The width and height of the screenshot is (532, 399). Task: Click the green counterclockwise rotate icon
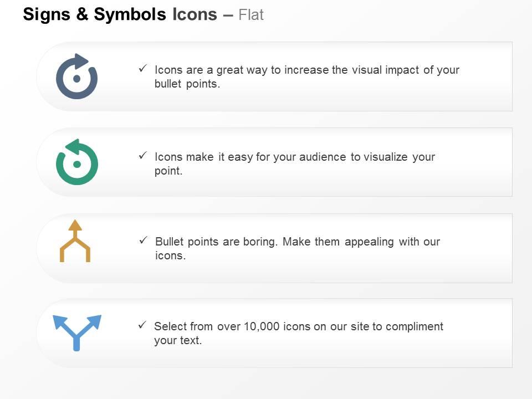pyautogui.click(x=77, y=162)
